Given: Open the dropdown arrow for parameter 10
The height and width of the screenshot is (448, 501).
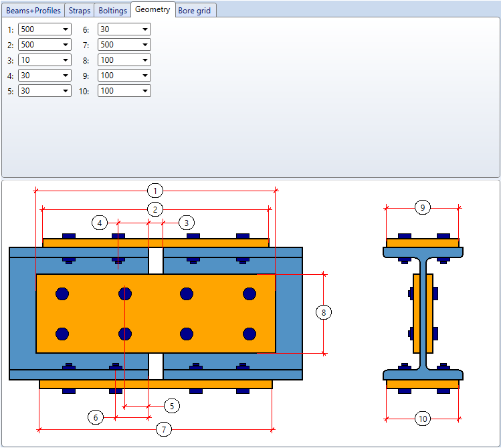Looking at the screenshot, I should (144, 91).
